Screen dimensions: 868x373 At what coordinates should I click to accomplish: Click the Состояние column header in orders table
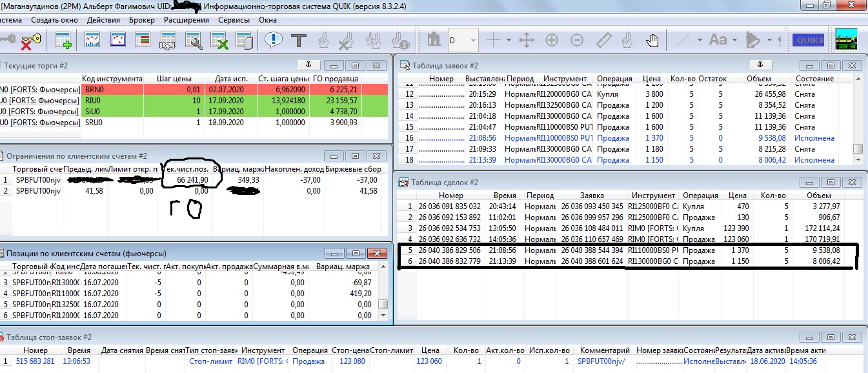tap(814, 79)
